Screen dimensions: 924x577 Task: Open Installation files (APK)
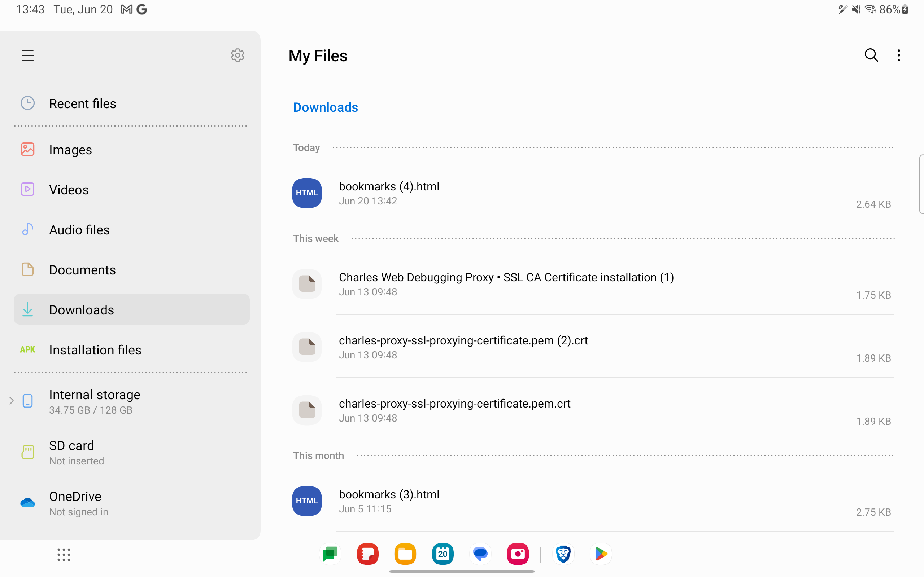(95, 349)
